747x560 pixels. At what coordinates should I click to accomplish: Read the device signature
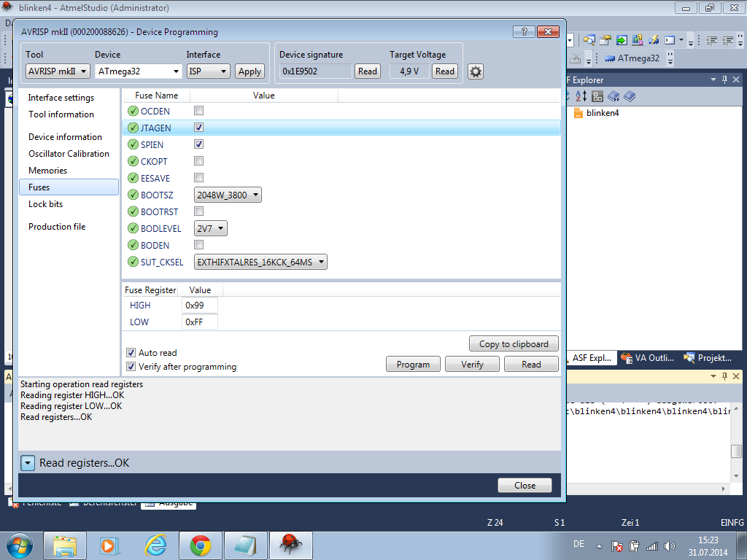pyautogui.click(x=368, y=71)
